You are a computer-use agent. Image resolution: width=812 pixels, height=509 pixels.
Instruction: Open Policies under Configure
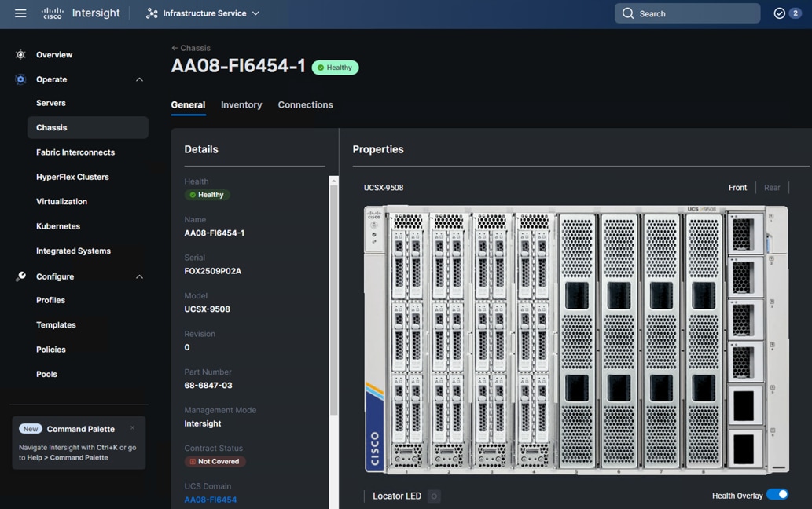(51, 350)
